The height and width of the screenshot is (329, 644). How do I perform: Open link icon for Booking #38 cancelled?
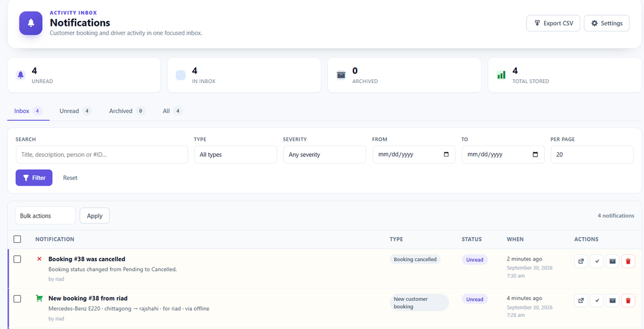click(580, 261)
